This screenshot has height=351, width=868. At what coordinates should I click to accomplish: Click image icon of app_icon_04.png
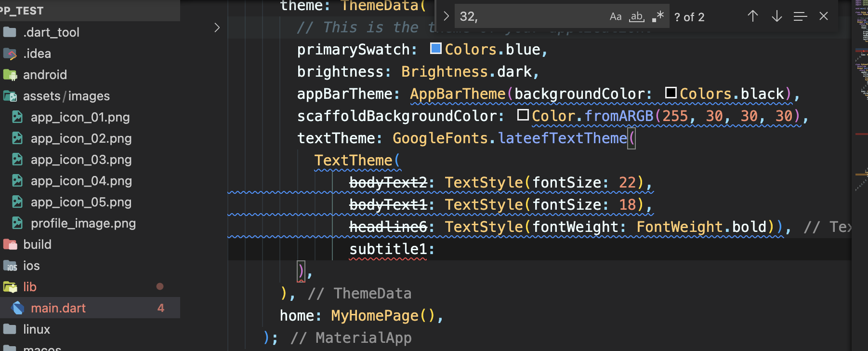coord(17,181)
